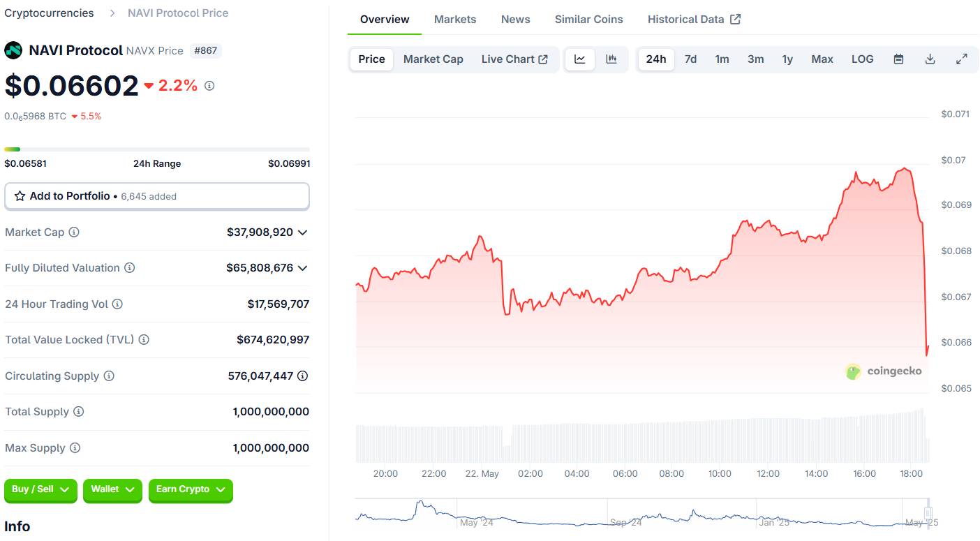Click the Circulating Supply label info icon
980x541 pixels.
(109, 376)
